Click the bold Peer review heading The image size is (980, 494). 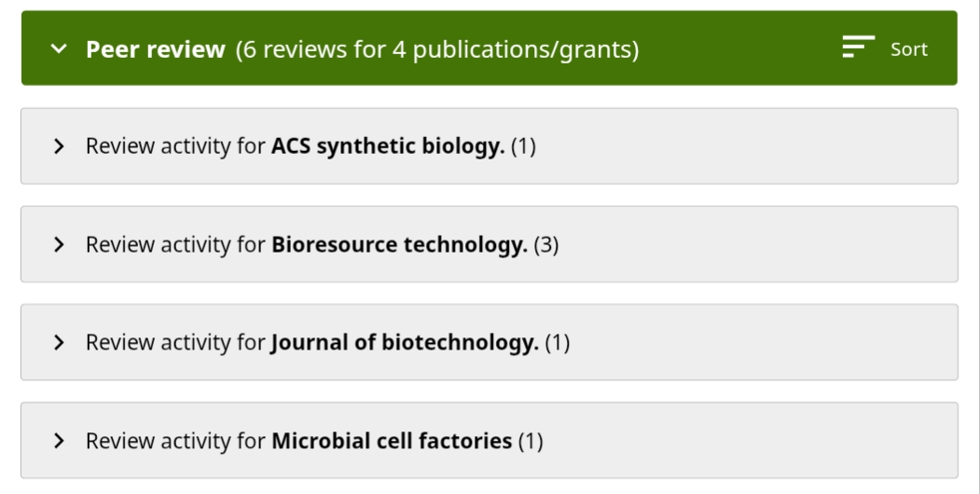pos(156,48)
